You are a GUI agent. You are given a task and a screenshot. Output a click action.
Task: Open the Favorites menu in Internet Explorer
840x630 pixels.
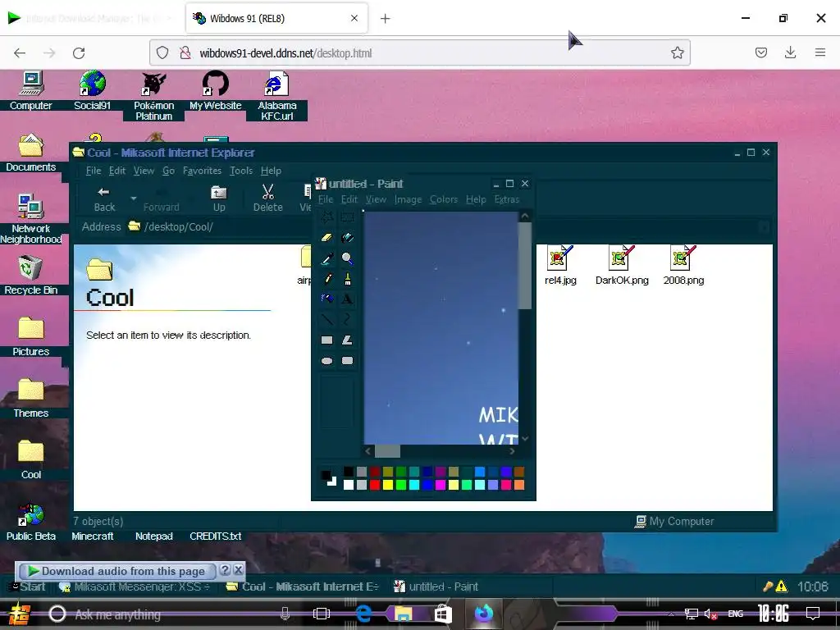point(202,171)
